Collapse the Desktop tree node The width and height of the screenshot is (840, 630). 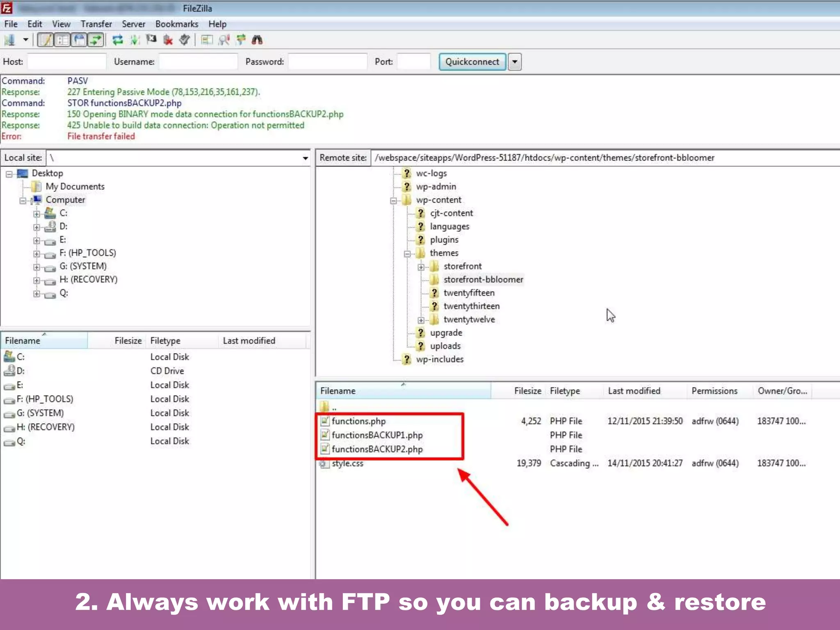pos(9,174)
